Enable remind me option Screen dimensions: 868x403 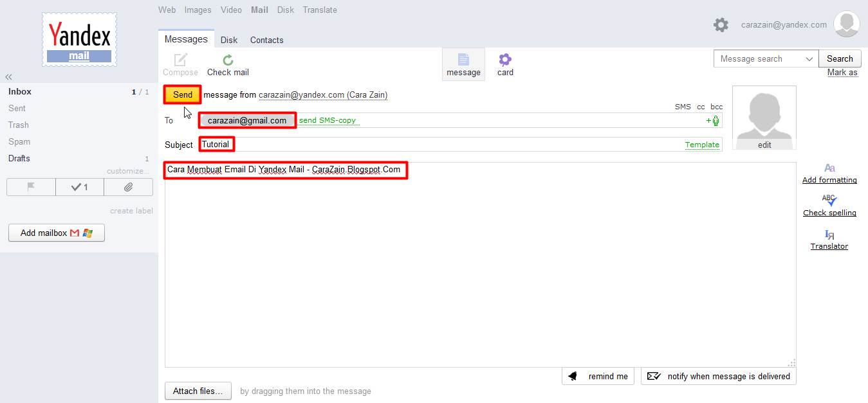coord(598,376)
